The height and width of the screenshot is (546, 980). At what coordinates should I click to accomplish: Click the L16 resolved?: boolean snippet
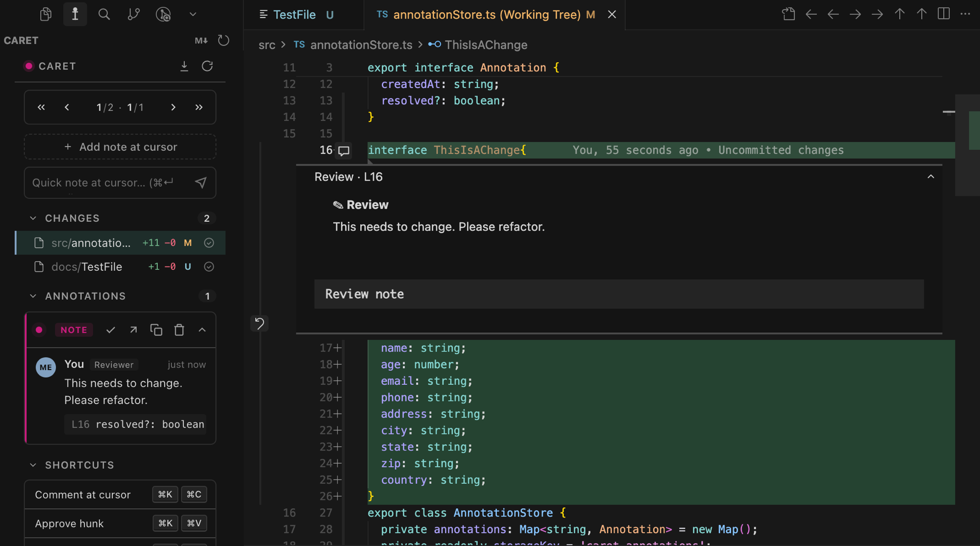(x=135, y=425)
